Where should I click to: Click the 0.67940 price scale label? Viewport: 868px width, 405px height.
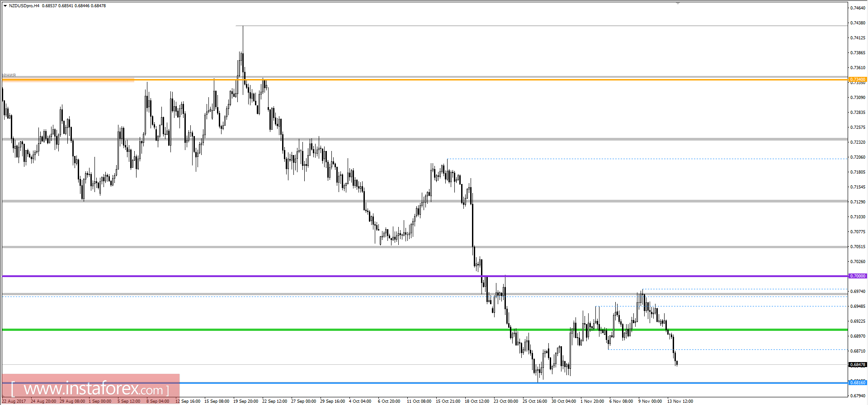pos(858,396)
